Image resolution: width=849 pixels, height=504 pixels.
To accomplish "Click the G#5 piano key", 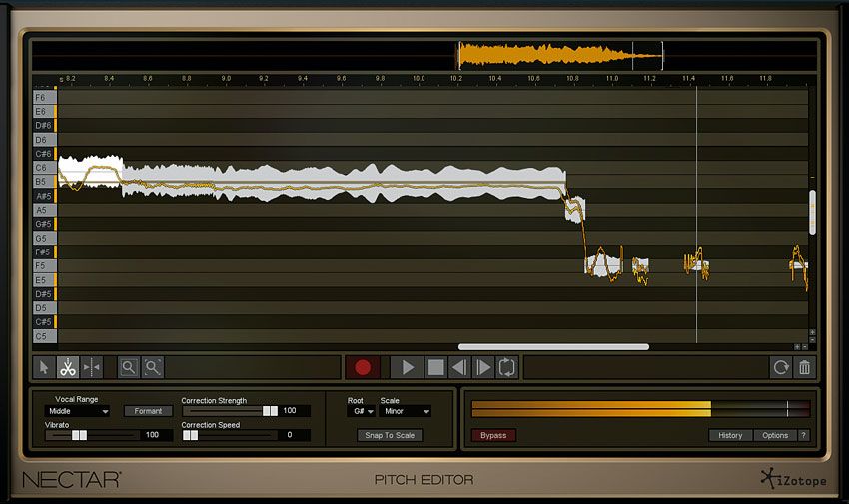I will (x=44, y=224).
